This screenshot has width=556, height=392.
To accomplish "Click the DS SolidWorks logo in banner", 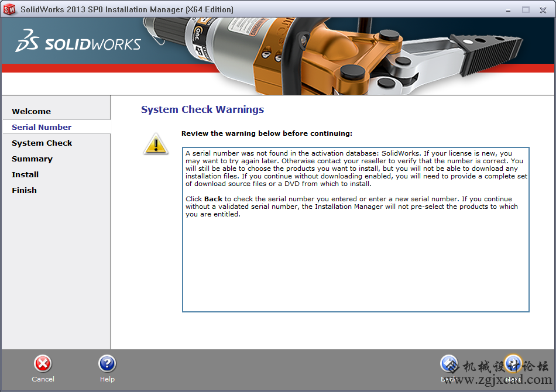I will pos(78,41).
